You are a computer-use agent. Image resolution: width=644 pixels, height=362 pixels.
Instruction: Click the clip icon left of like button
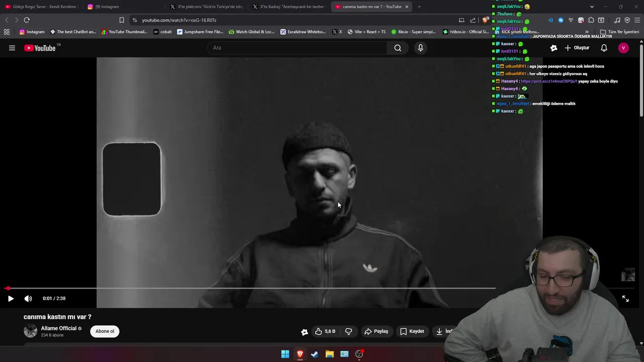click(x=304, y=331)
